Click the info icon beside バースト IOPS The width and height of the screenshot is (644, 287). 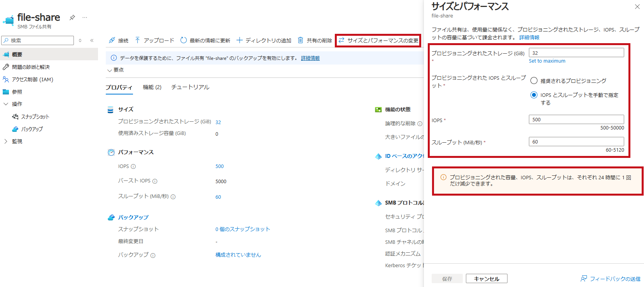click(x=155, y=181)
